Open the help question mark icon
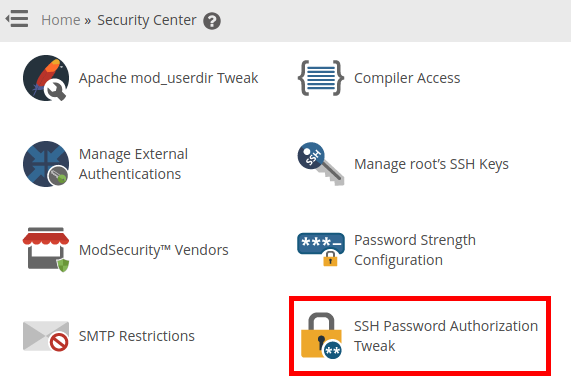Screen dimensions: 571x392 pyautogui.click(x=212, y=21)
